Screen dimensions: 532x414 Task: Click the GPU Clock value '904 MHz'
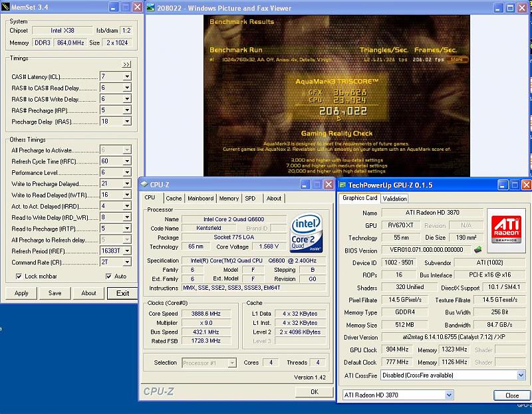tap(397, 350)
